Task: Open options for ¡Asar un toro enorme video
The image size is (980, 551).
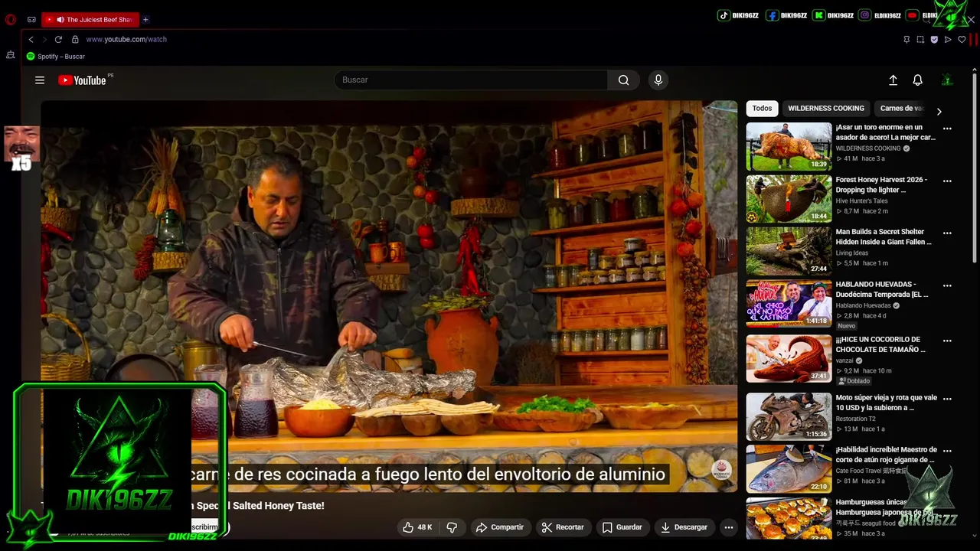Action: click(x=947, y=129)
